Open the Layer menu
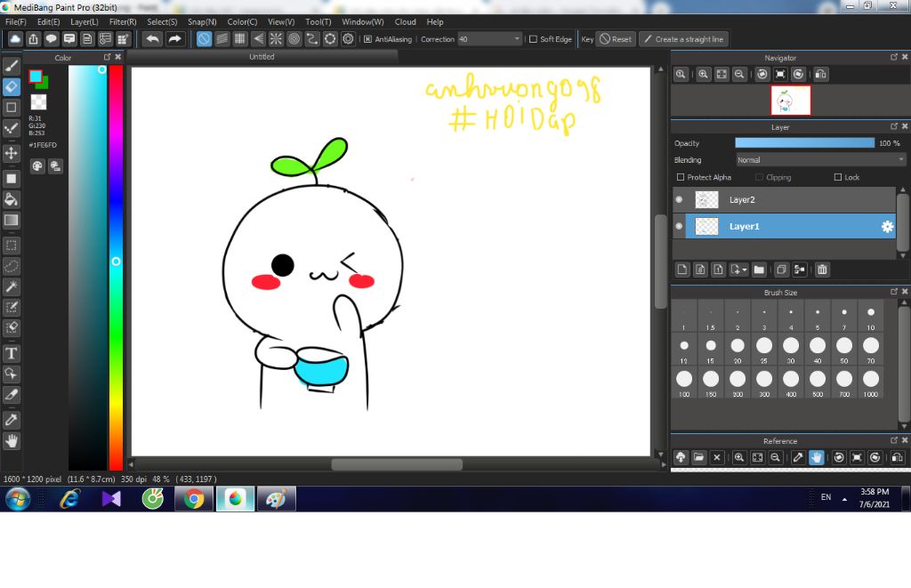 (x=85, y=22)
